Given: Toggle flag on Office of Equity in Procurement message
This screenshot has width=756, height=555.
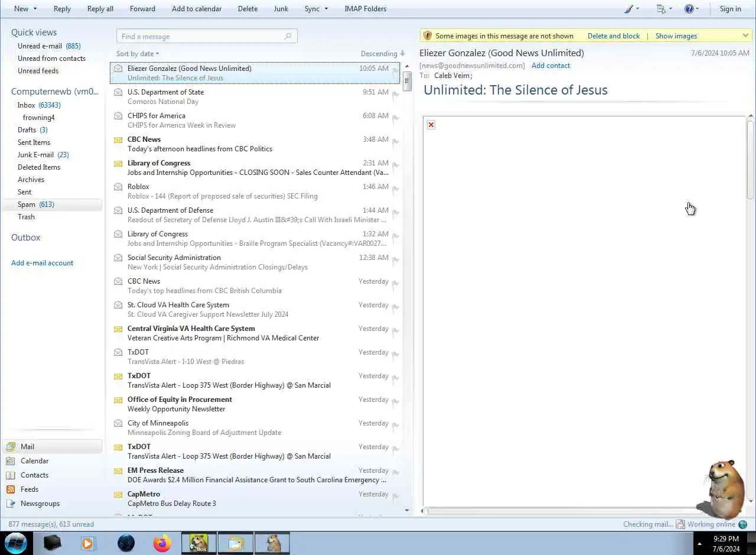Looking at the screenshot, I should (396, 402).
